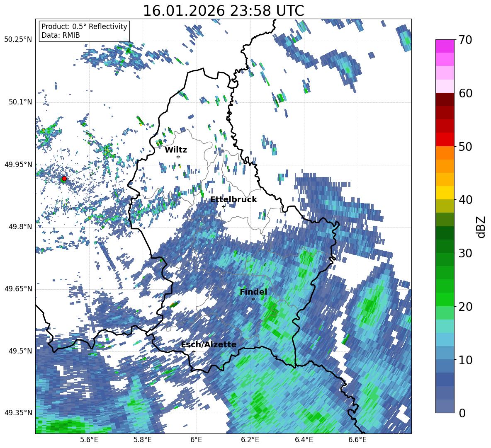The height and width of the screenshot is (448, 491).
Task: Click the bright red 50 dBZ colorbar swatch
Action: [445, 140]
